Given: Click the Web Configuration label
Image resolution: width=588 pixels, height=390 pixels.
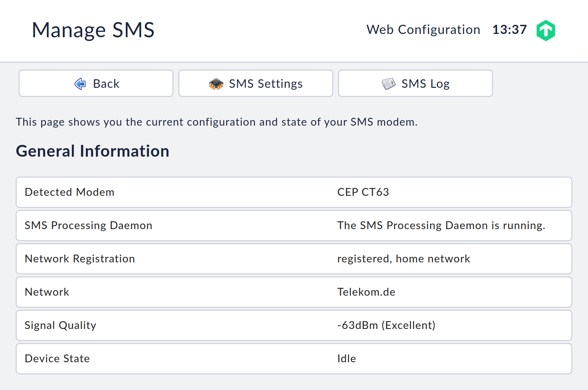Looking at the screenshot, I should pos(423,30).
